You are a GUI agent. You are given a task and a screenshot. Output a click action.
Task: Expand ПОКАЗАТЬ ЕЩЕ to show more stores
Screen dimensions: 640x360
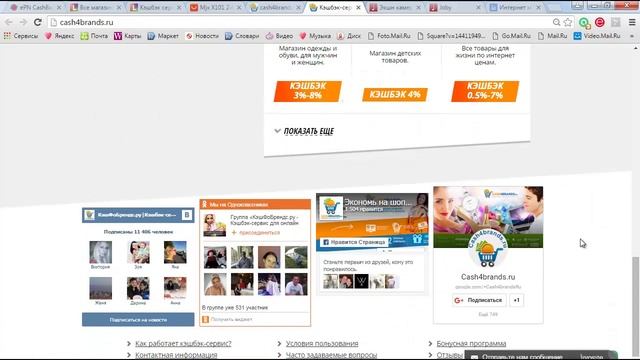click(304, 131)
